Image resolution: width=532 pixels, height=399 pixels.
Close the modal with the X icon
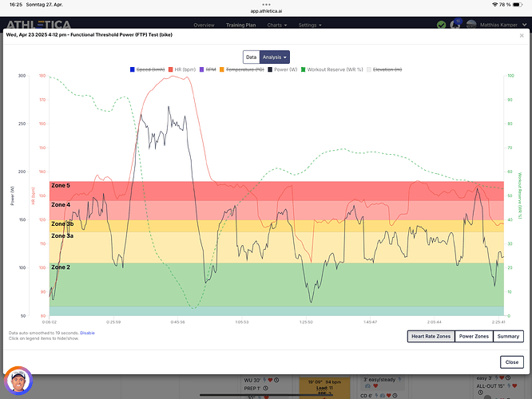(522, 35)
